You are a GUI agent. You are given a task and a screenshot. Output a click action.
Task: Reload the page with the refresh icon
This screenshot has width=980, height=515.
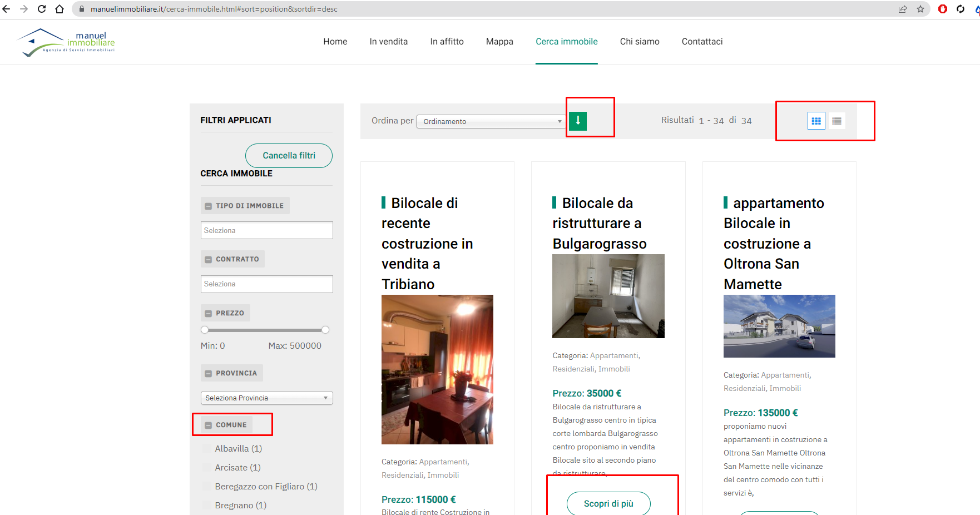tap(42, 9)
